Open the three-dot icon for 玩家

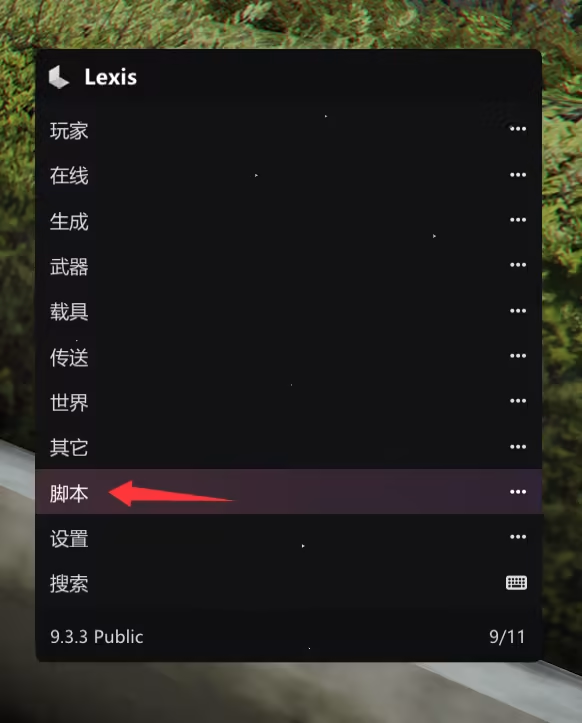[x=518, y=129]
